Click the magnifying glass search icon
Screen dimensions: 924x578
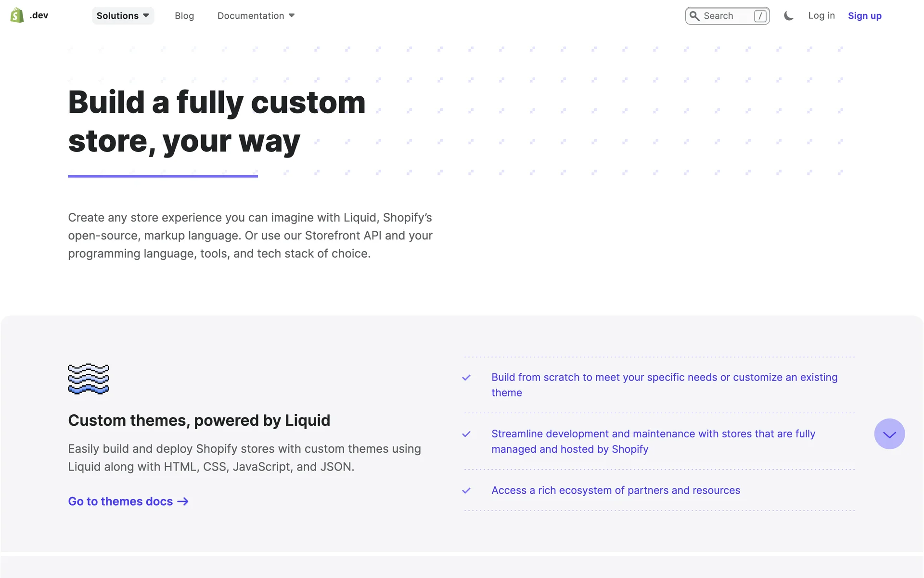click(x=694, y=16)
